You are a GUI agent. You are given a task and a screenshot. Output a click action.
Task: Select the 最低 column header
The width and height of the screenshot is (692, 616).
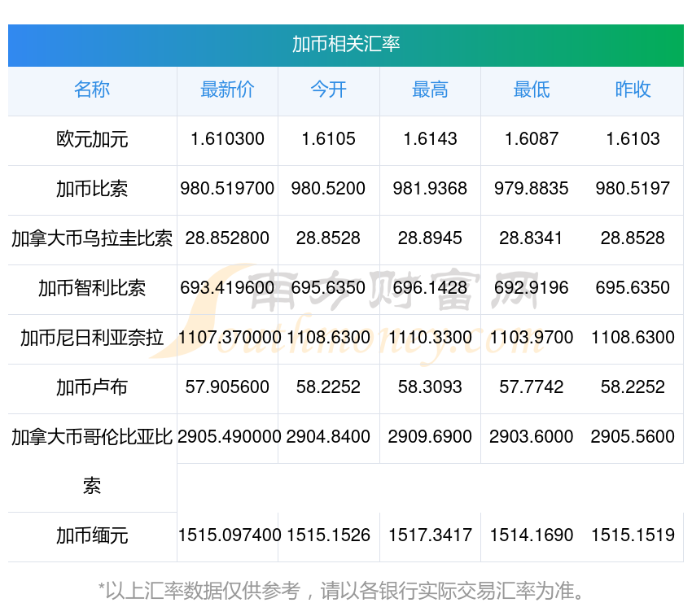532,90
